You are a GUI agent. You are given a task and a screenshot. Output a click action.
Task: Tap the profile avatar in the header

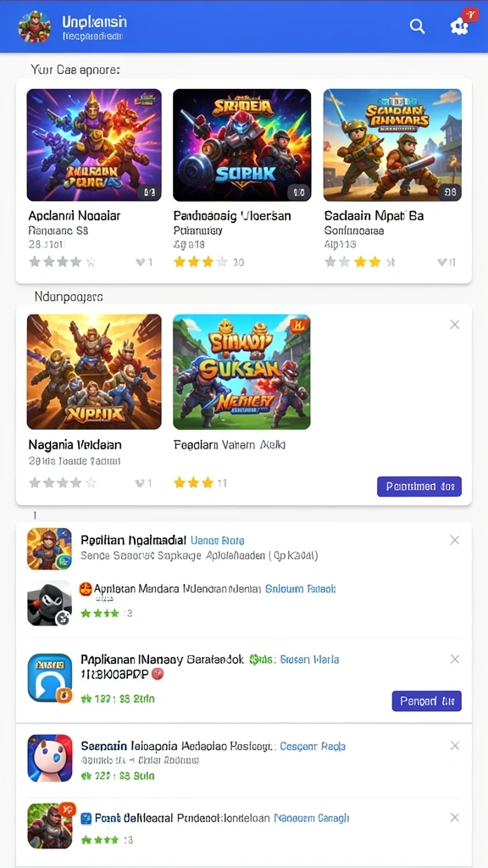[34, 26]
